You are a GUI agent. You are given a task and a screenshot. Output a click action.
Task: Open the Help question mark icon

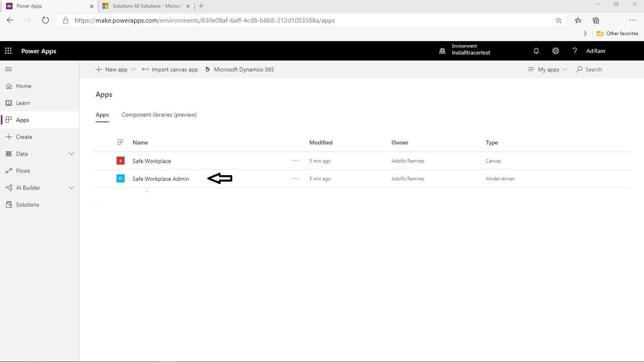(575, 51)
